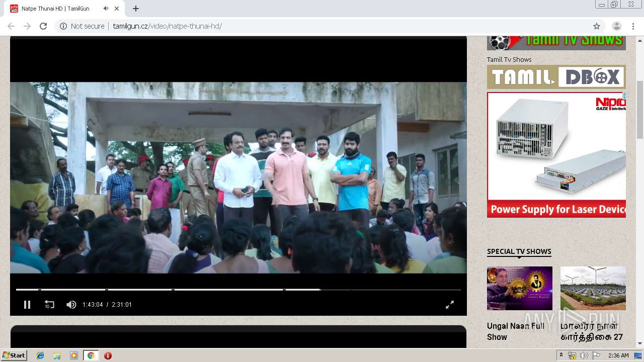This screenshot has width=644, height=362.
Task: Open the Chrome profile avatar
Action: tap(616, 26)
